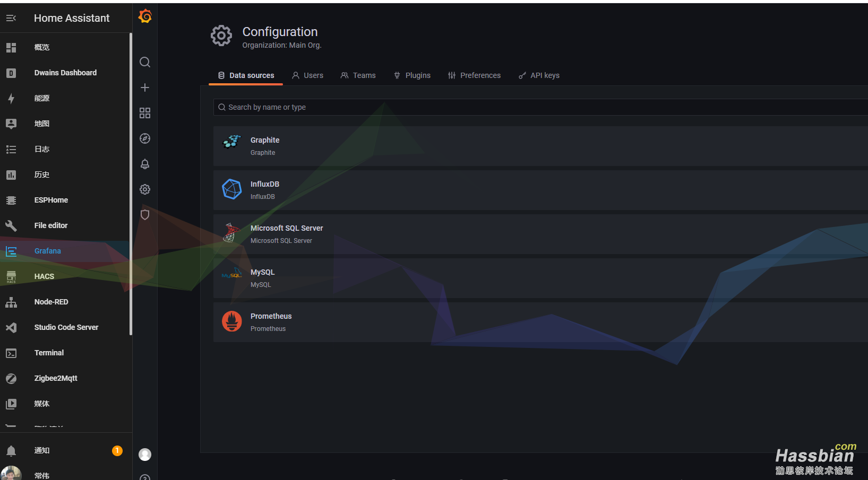This screenshot has width=868, height=480.
Task: Open the Prometheus data source
Action: (x=540, y=322)
